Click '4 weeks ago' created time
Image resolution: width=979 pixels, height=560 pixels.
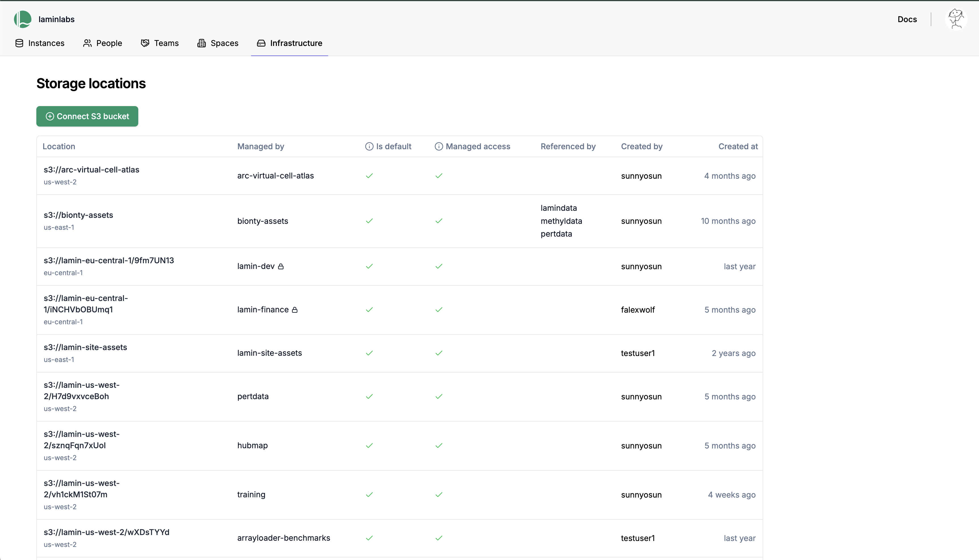(732, 495)
